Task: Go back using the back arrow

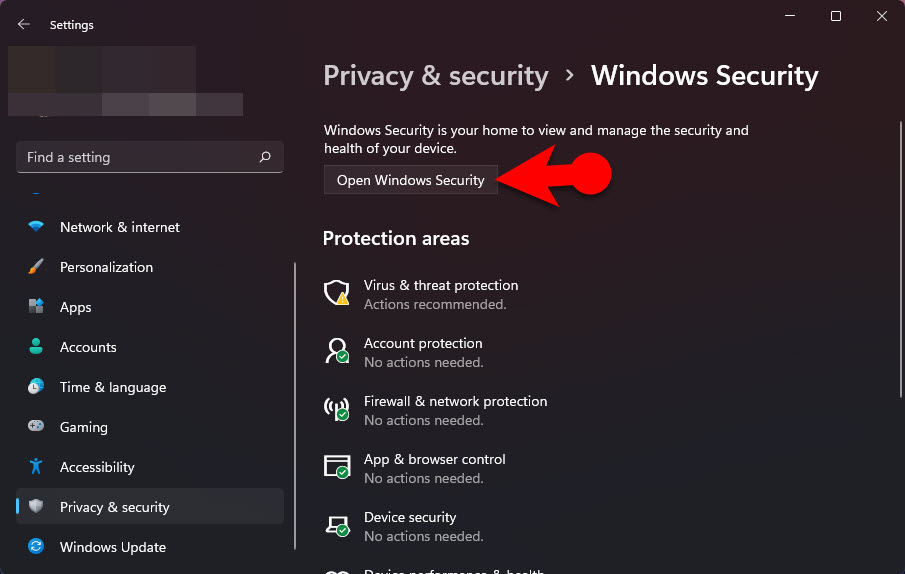Action: 24,24
